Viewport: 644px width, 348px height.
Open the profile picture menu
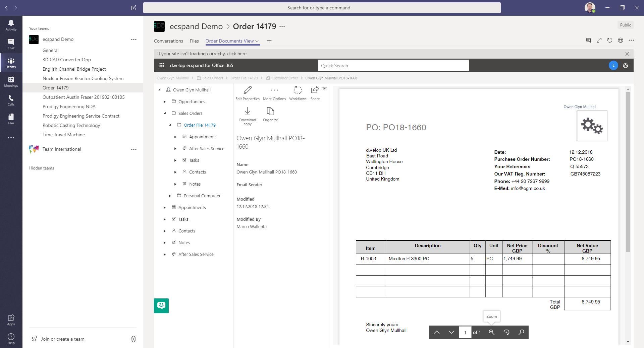click(x=590, y=7)
